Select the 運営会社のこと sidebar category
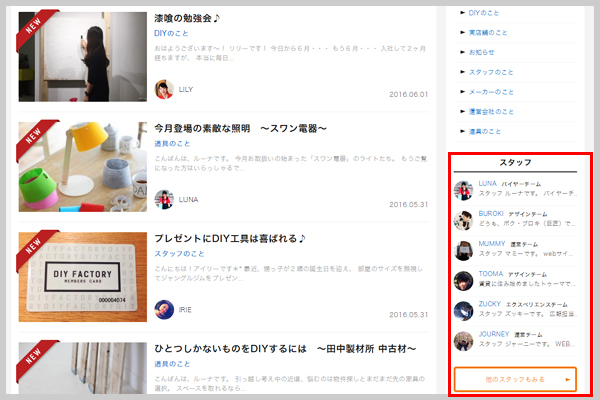This screenshot has height=400, width=600. (491, 112)
